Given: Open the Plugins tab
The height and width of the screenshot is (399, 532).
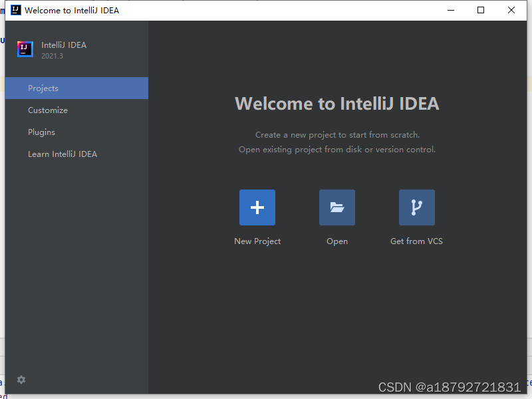Looking at the screenshot, I should [76, 132].
